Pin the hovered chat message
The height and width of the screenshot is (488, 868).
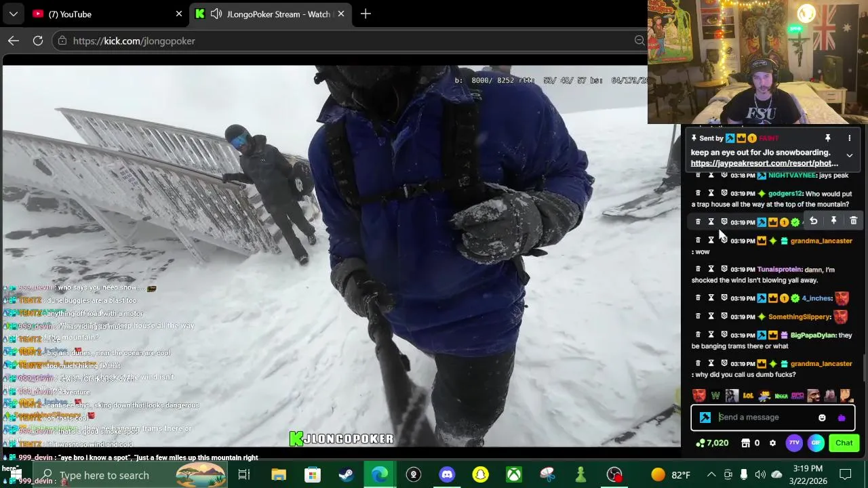(x=833, y=221)
